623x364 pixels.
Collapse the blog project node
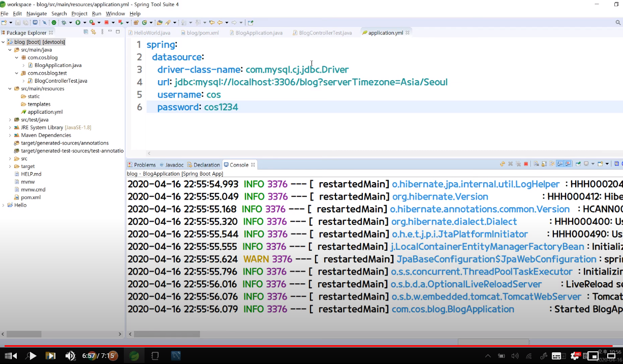(x=3, y=42)
